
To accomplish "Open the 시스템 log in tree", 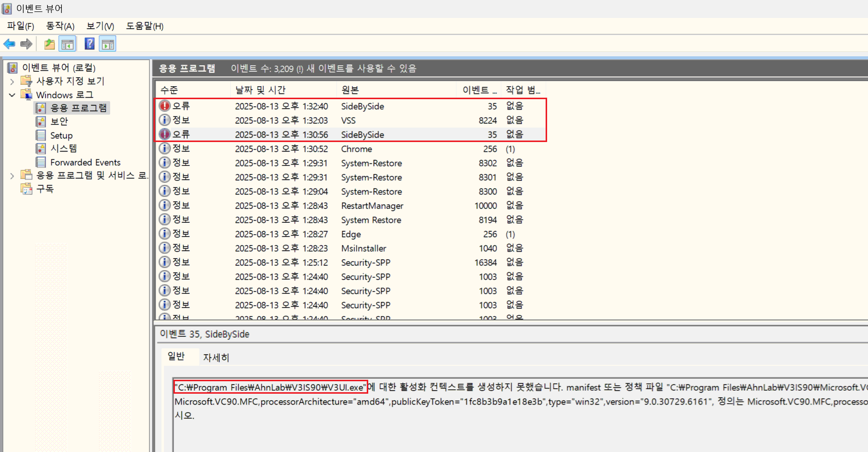I will 63,149.
